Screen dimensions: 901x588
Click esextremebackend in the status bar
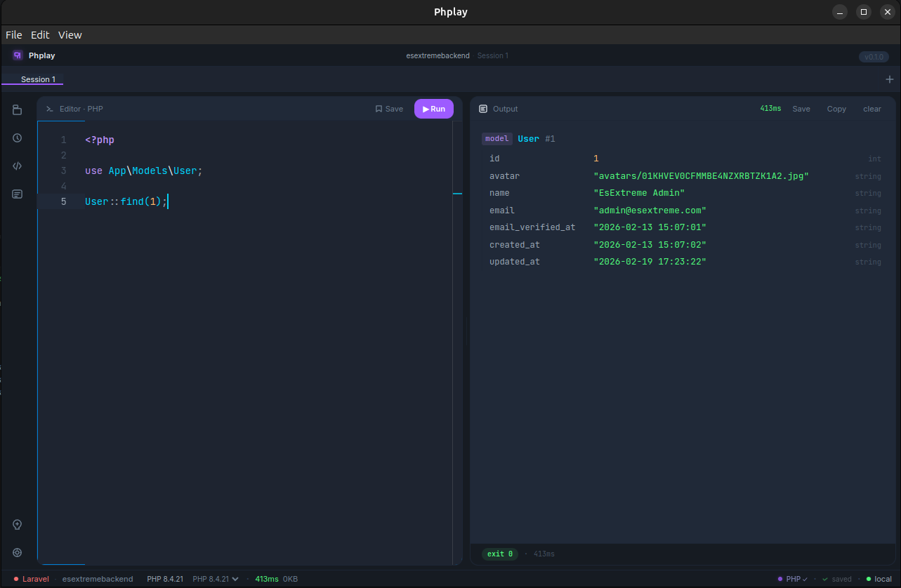[x=98, y=579]
